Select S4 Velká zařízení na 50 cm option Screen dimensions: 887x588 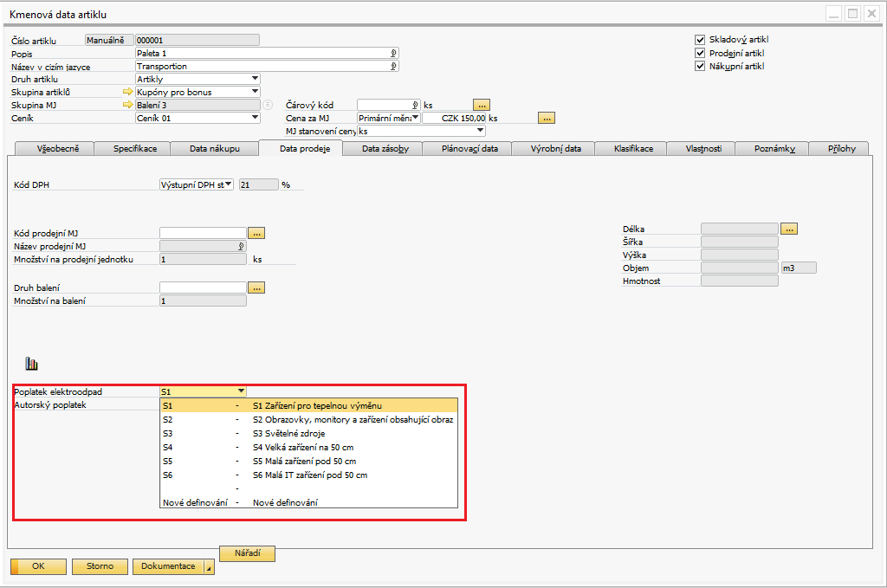[309, 447]
